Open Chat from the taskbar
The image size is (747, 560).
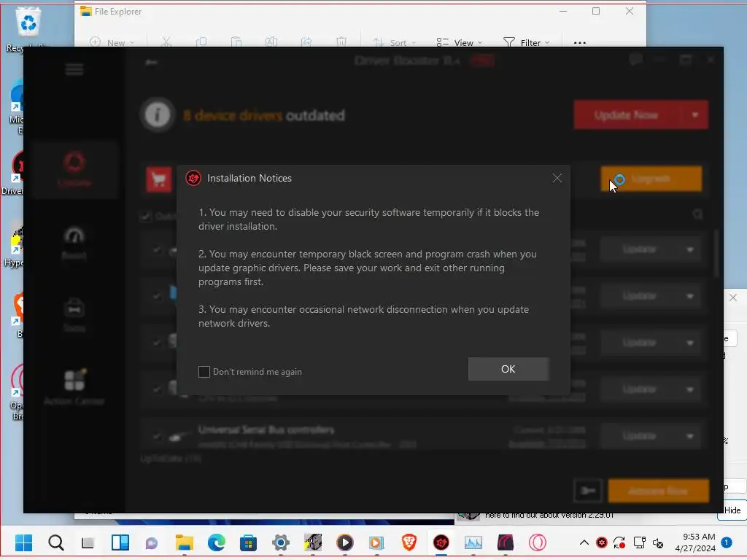(152, 542)
